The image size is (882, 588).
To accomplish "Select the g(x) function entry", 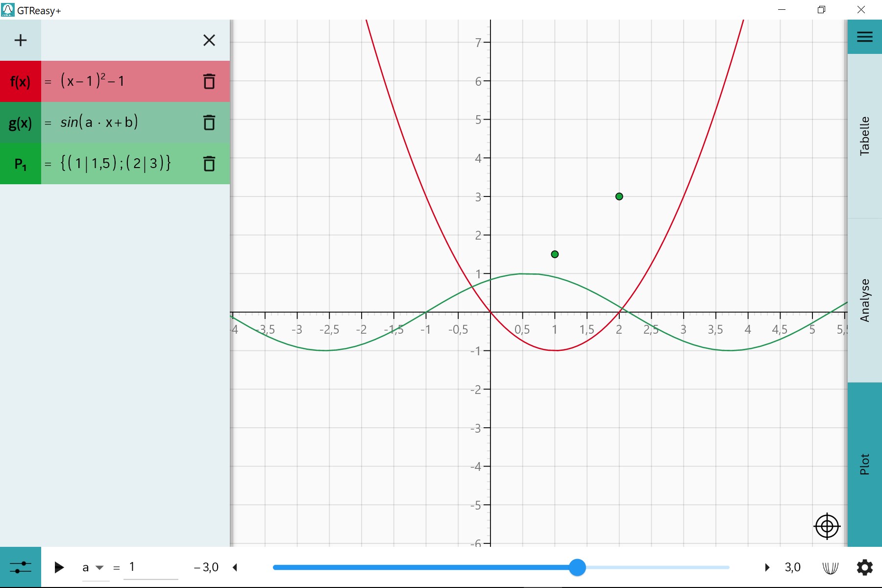I will tap(20, 123).
